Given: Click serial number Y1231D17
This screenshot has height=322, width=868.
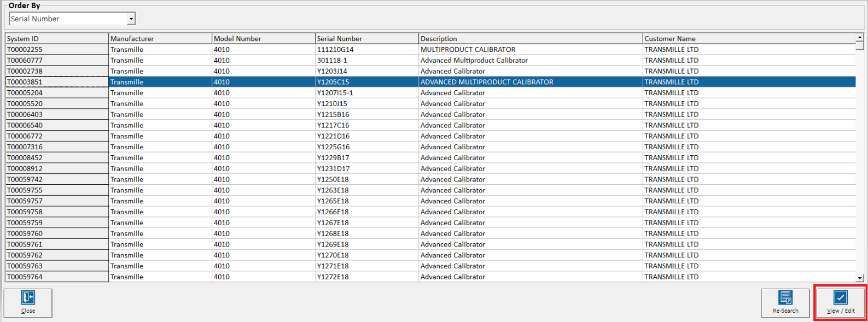Looking at the screenshot, I should (x=334, y=168).
